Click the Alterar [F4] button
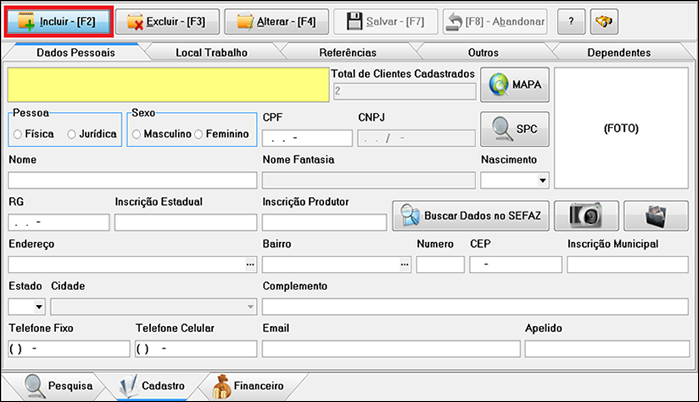 [275, 20]
